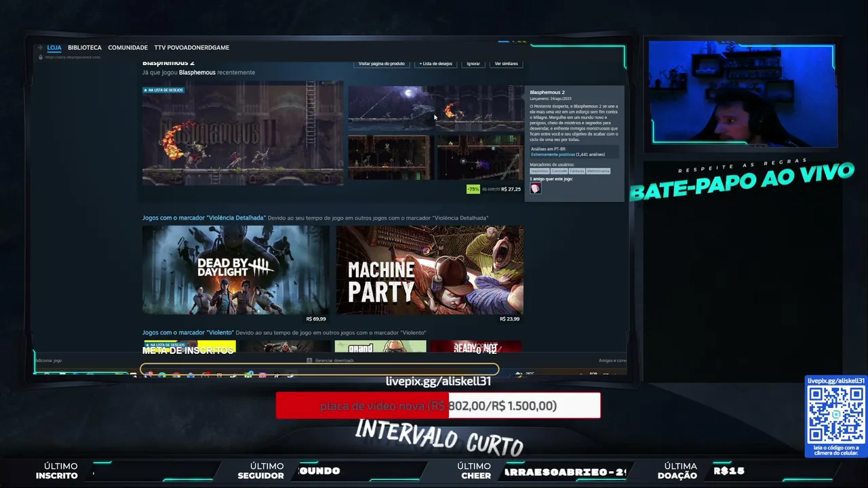Open the 'Amigos e conversas' panel
This screenshot has height=488, width=868.
click(612, 361)
